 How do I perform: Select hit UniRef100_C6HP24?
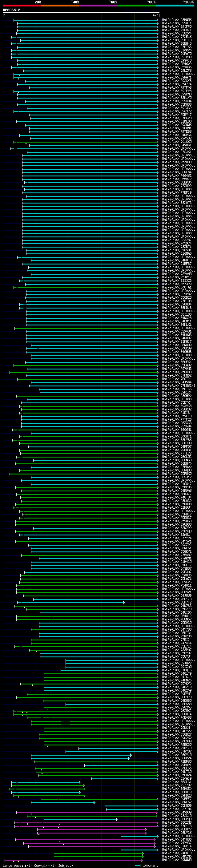[x=177, y=758]
